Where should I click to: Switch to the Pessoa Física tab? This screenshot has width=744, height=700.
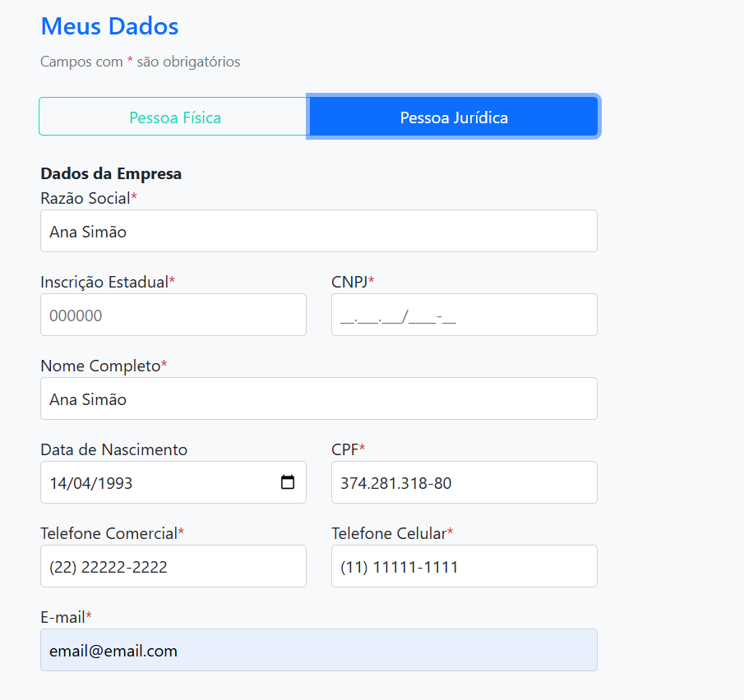tap(174, 117)
